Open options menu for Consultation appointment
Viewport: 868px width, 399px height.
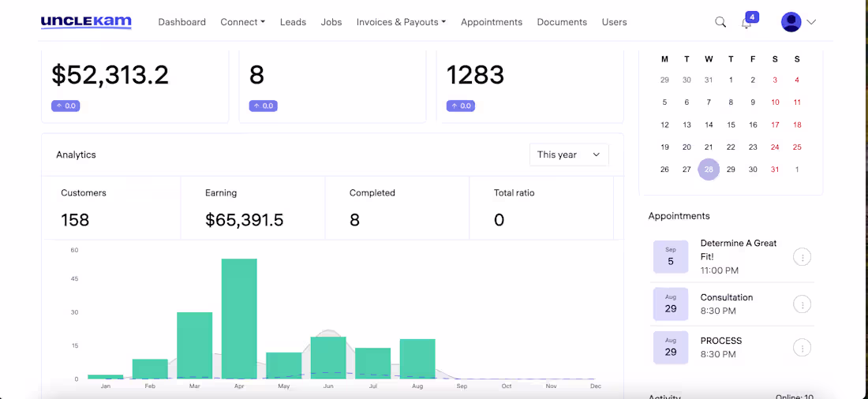803,304
